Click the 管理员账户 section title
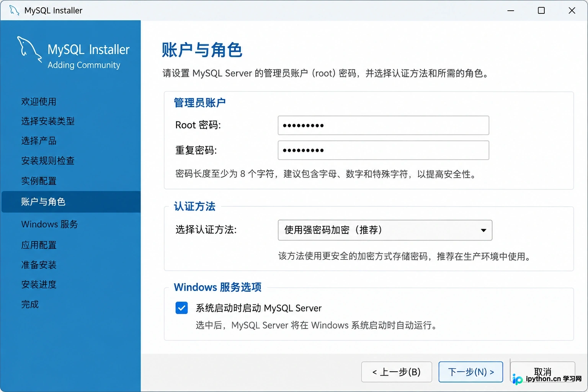The width and height of the screenshot is (588, 392). coord(200,103)
